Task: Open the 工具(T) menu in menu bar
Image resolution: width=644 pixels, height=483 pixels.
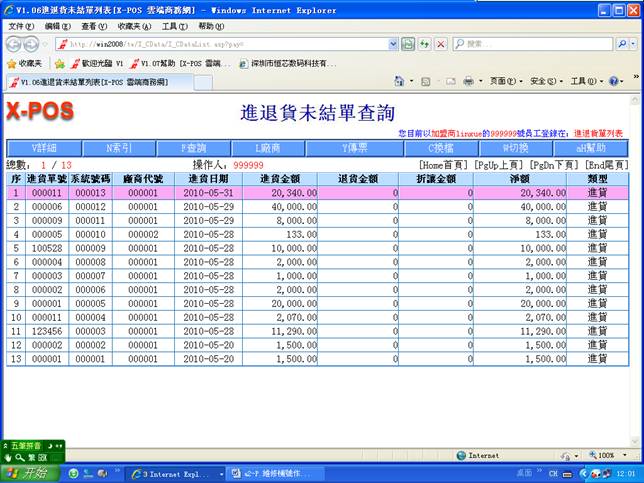Action: point(174,26)
